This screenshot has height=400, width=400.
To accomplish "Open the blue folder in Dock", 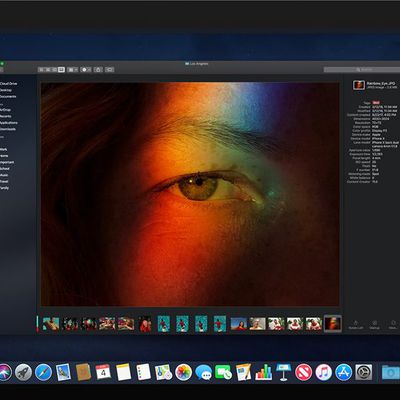I will pos(391,372).
